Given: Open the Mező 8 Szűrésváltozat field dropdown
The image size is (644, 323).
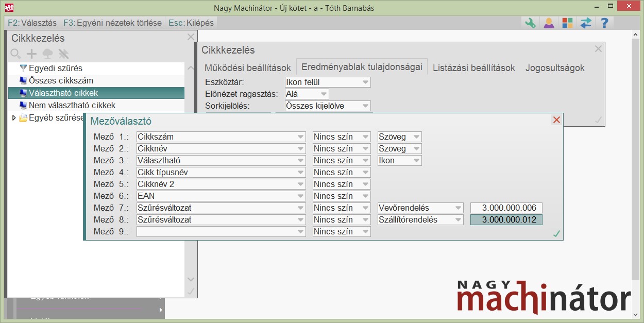Looking at the screenshot, I should tap(222, 219).
